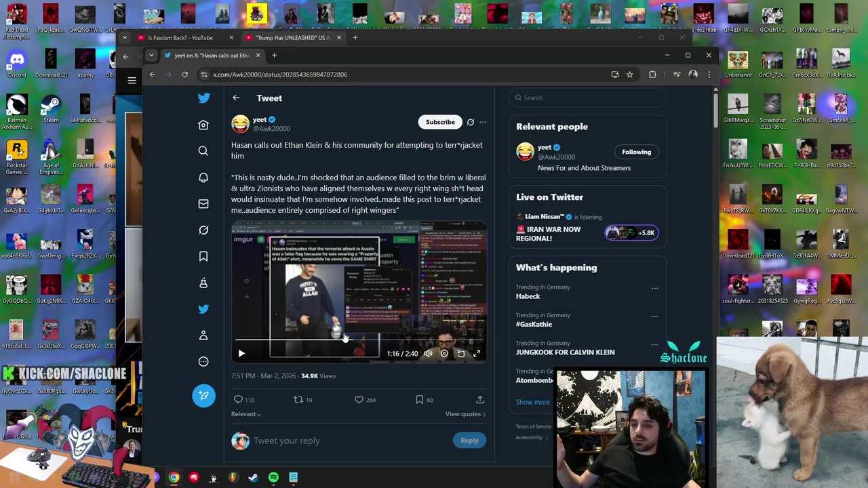Click the Grok explain icon beside Subscribe

click(x=471, y=122)
